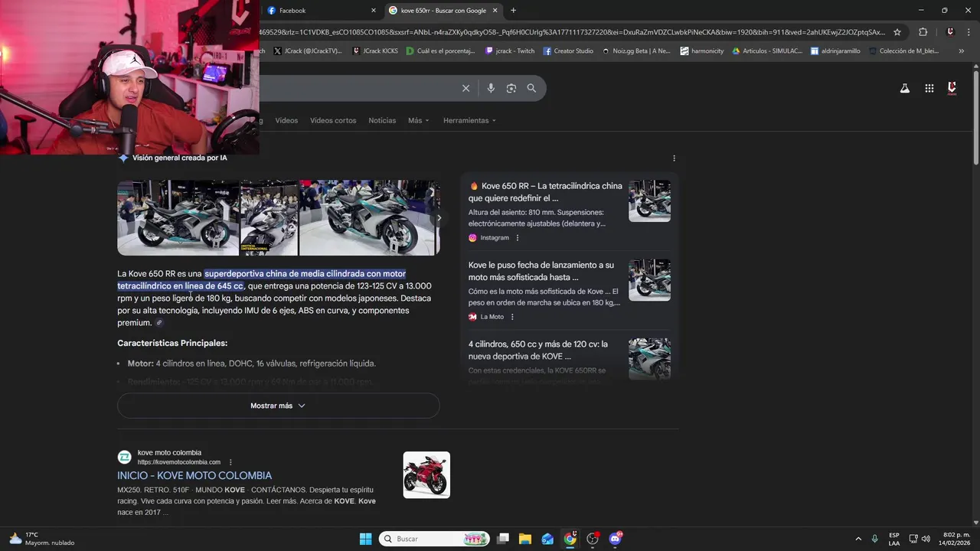The height and width of the screenshot is (551, 980).
Task: Open the Google account avatar
Action: coord(952,88)
